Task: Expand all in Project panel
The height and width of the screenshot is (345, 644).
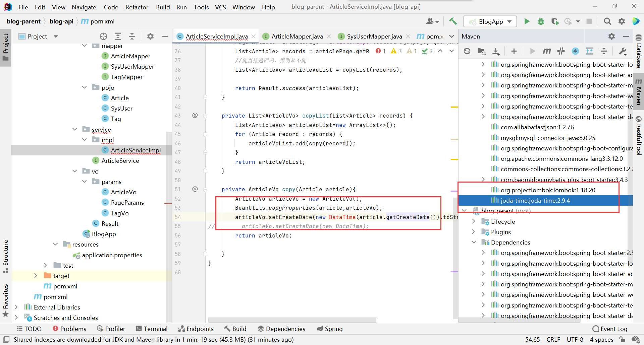Action: tap(118, 36)
